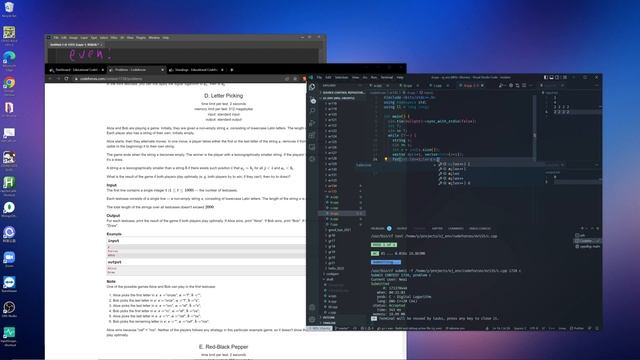Collapse the stuff folder in Explorer
This screenshot has height=360, width=640.
329,279
